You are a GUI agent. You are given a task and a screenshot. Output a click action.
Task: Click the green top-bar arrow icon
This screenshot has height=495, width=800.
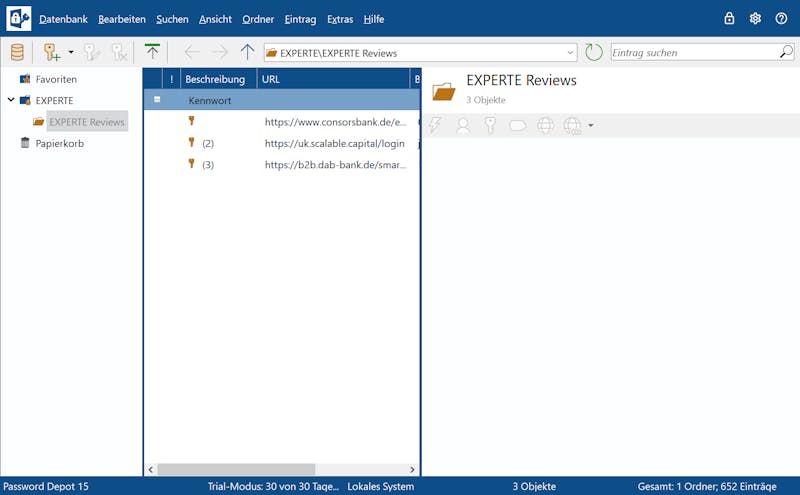pos(152,52)
